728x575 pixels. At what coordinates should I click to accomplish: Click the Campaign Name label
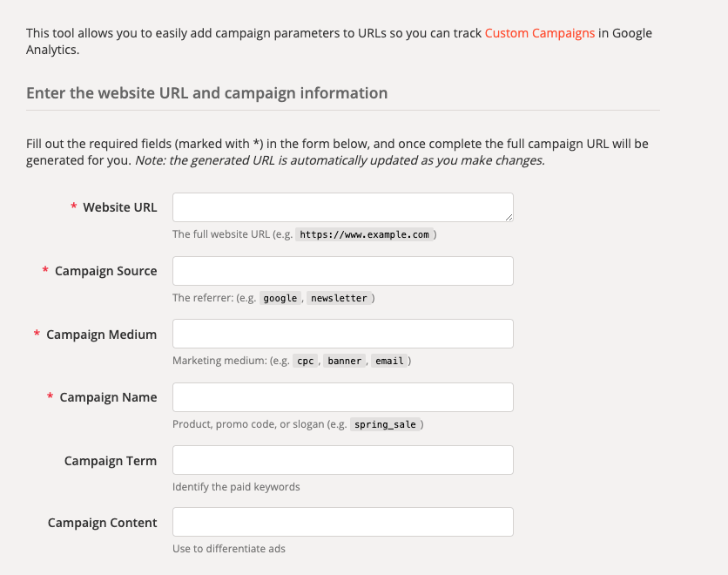(x=108, y=397)
